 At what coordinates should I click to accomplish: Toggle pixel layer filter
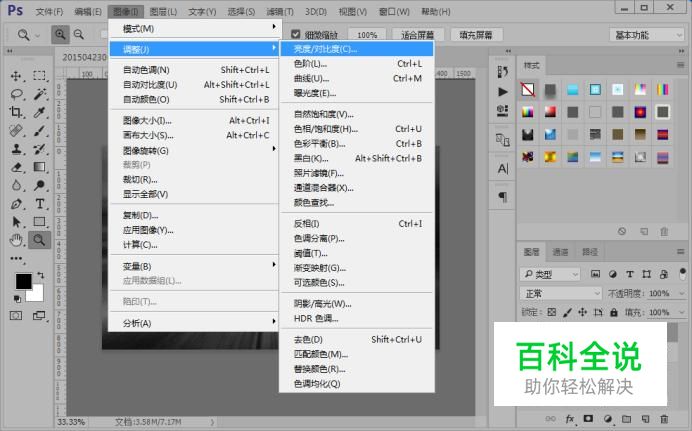point(595,274)
